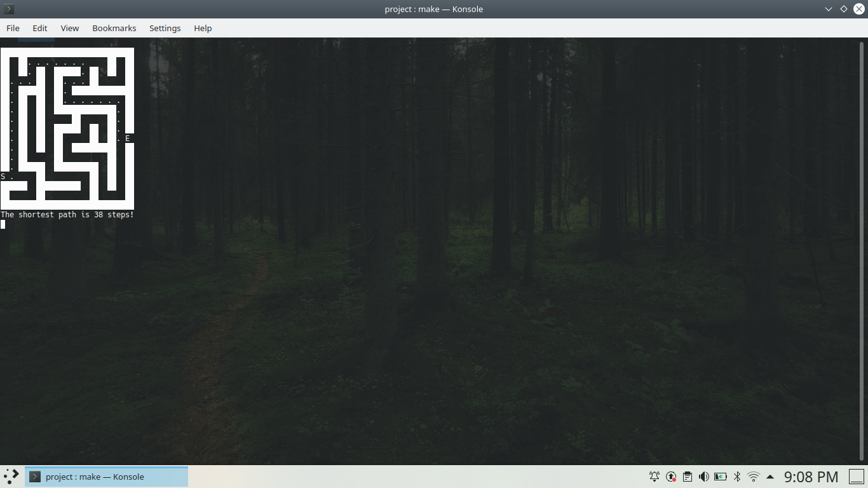Open the Settings menu
The image size is (868, 488).
(x=165, y=28)
